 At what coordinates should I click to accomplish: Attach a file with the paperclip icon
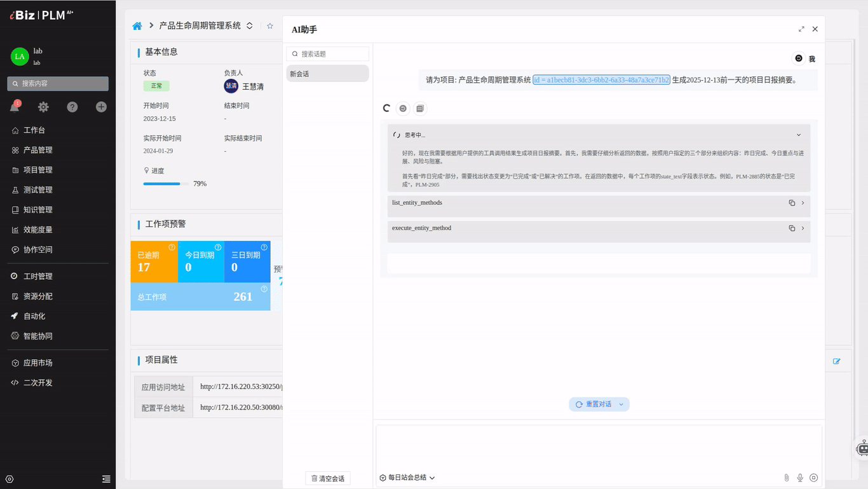[x=786, y=478]
